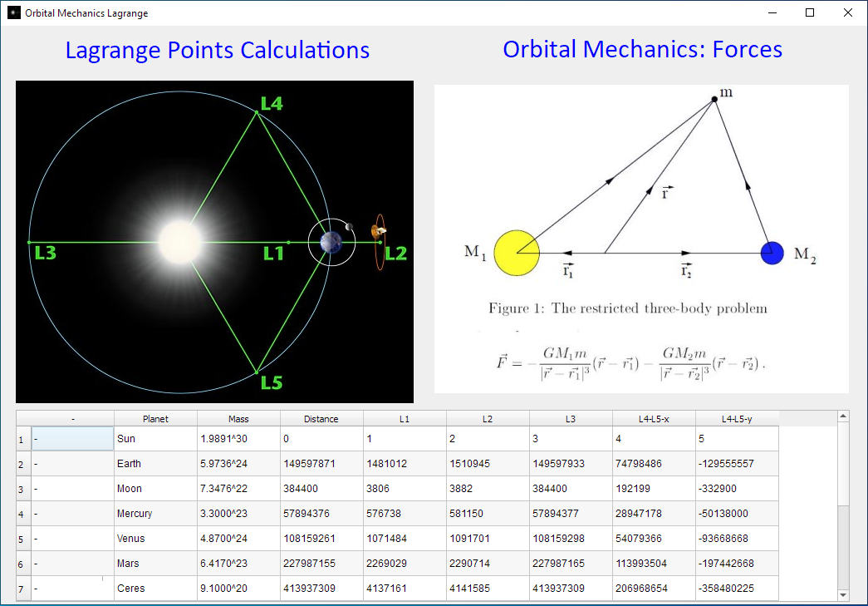Maximize the Orbital Mechanics Lagrange window
868x606 pixels.
tap(810, 12)
